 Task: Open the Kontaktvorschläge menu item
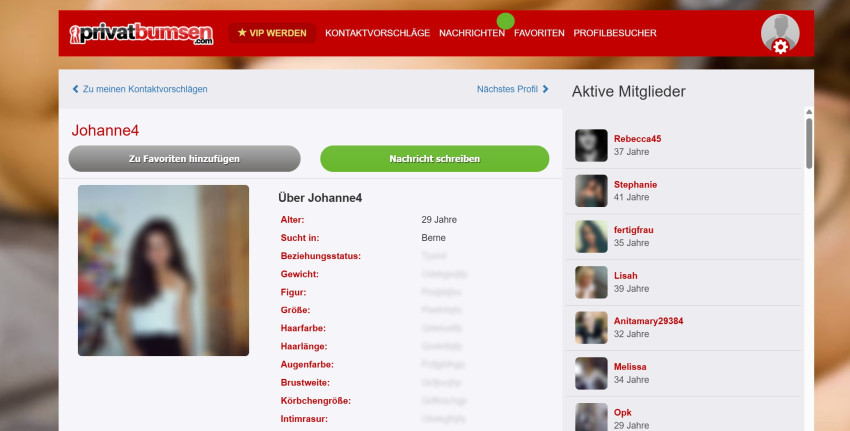377,33
